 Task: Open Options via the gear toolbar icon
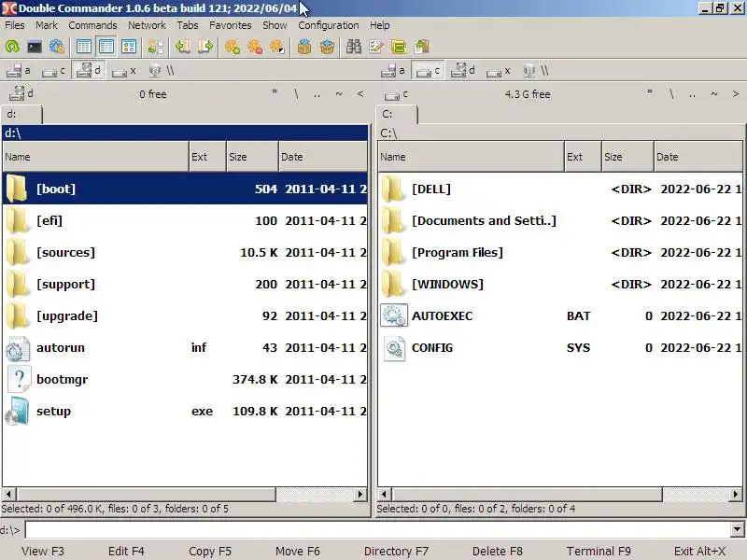[x=56, y=47]
